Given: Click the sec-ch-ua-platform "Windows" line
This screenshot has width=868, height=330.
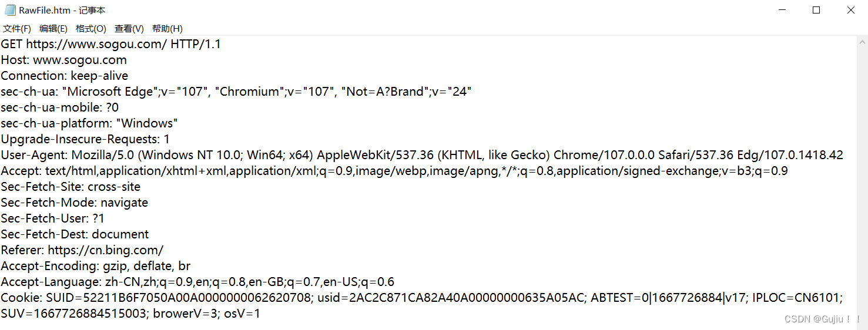Looking at the screenshot, I should [89, 123].
